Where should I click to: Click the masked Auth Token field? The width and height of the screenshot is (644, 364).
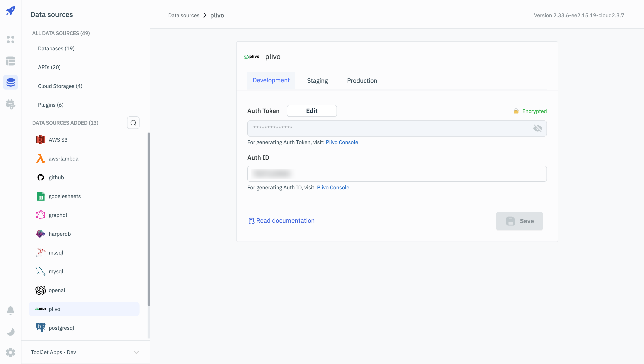[397, 128]
